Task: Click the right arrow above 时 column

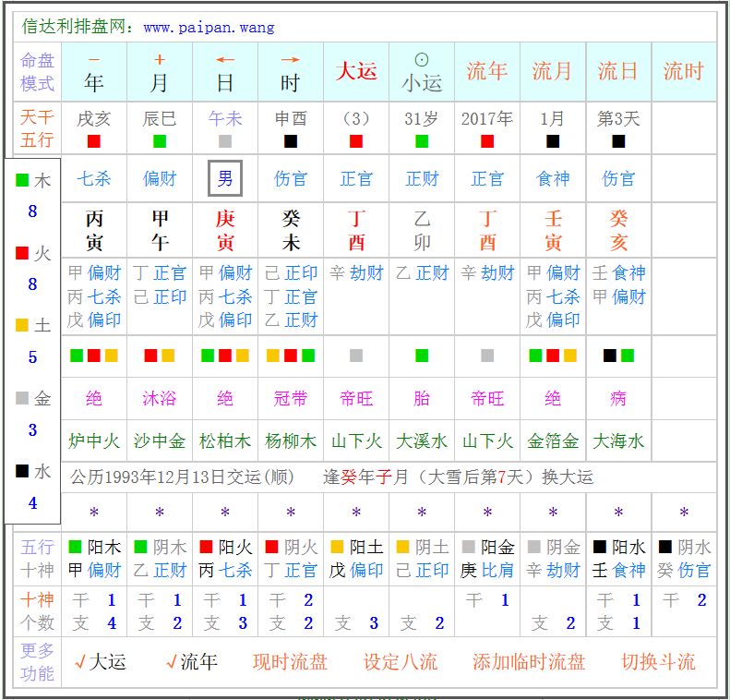Action: (x=291, y=59)
